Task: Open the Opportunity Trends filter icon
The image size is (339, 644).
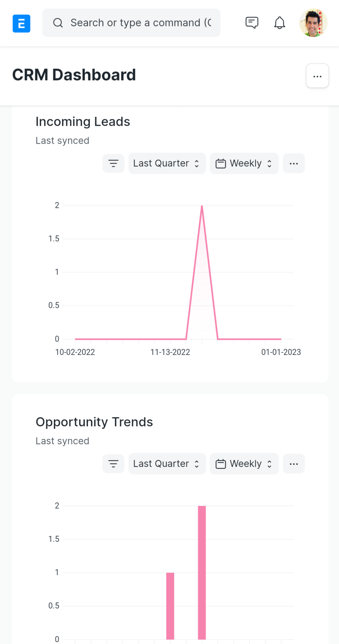Action: pos(113,464)
